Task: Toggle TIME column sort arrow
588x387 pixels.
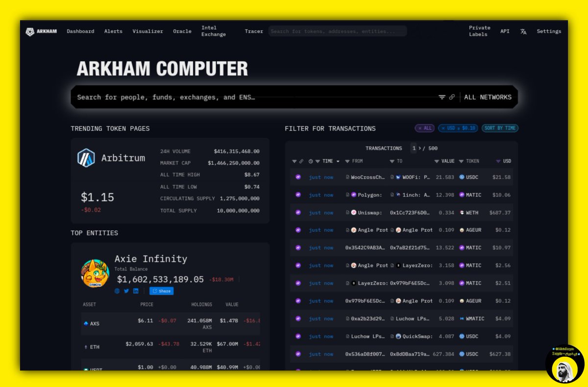Action: click(x=338, y=161)
